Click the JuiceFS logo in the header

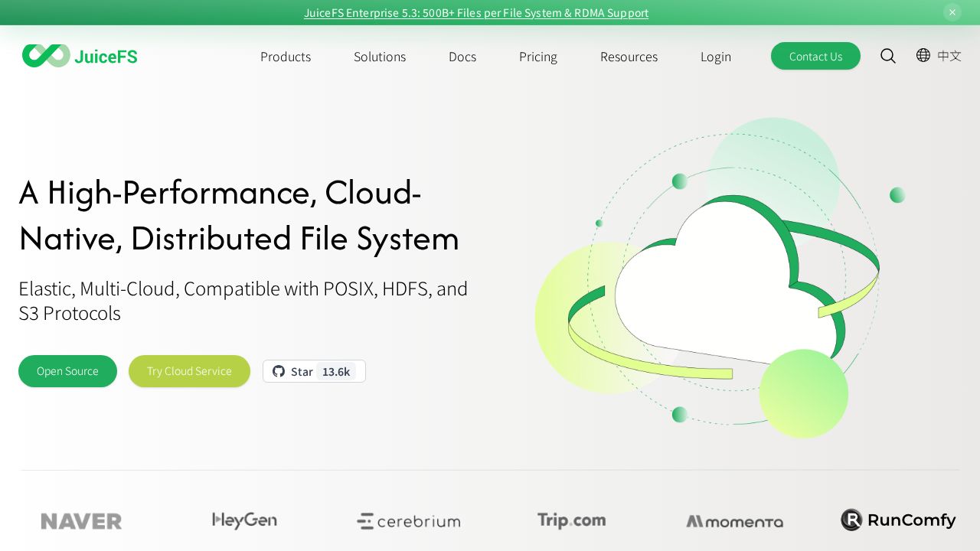click(80, 56)
